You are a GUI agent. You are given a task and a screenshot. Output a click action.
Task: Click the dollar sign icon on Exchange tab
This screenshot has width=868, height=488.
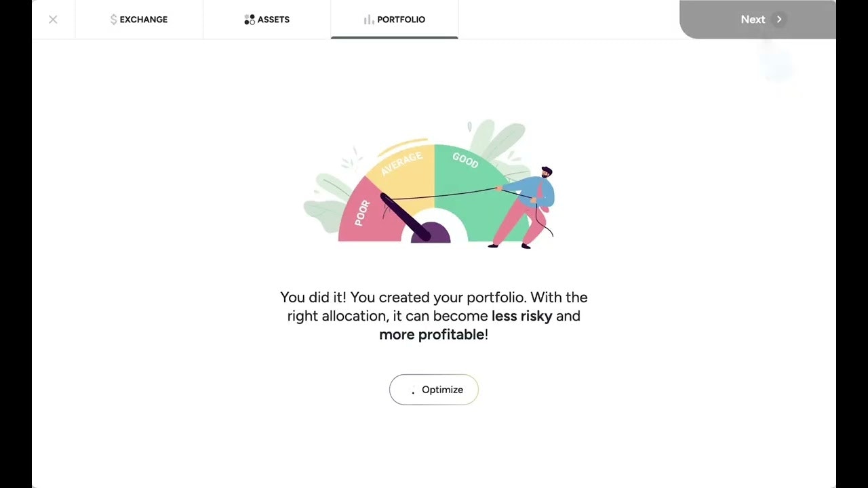point(113,19)
